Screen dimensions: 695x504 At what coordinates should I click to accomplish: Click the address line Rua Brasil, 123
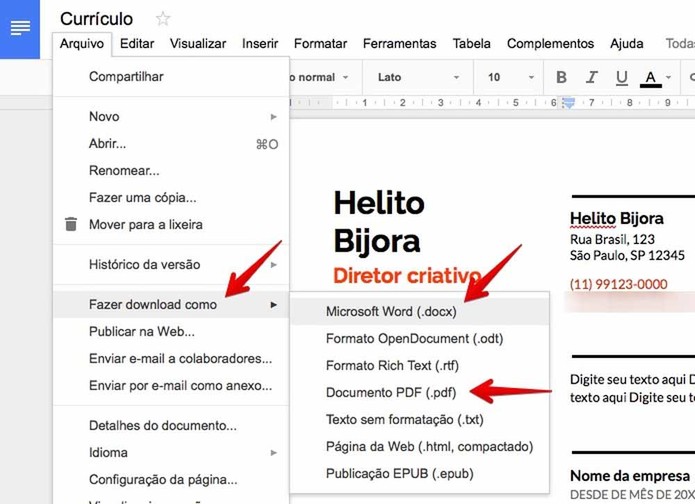[x=612, y=239]
